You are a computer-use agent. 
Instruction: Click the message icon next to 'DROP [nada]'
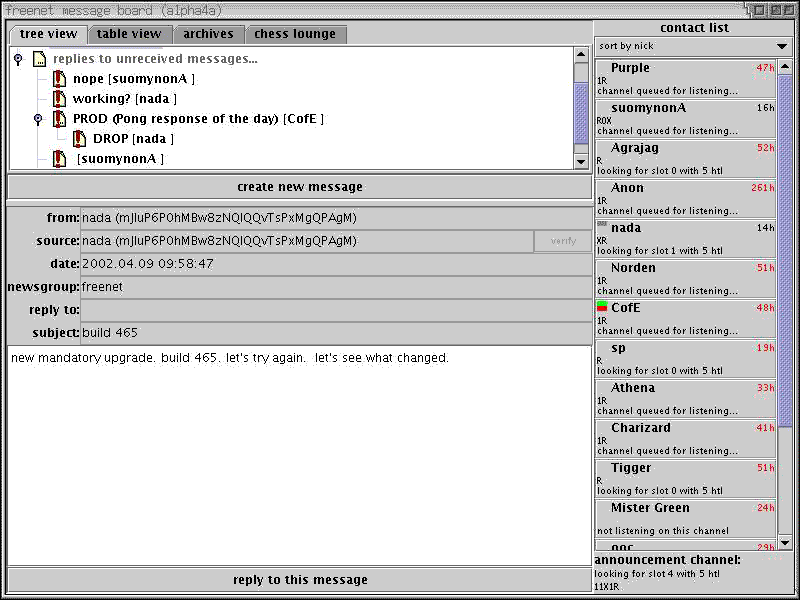click(79, 139)
